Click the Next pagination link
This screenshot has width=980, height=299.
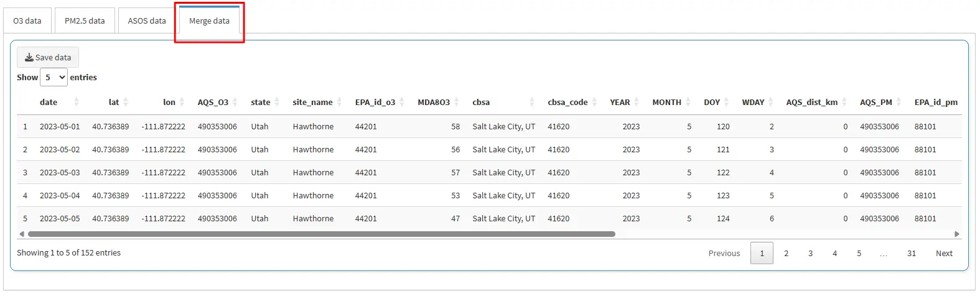click(x=944, y=253)
